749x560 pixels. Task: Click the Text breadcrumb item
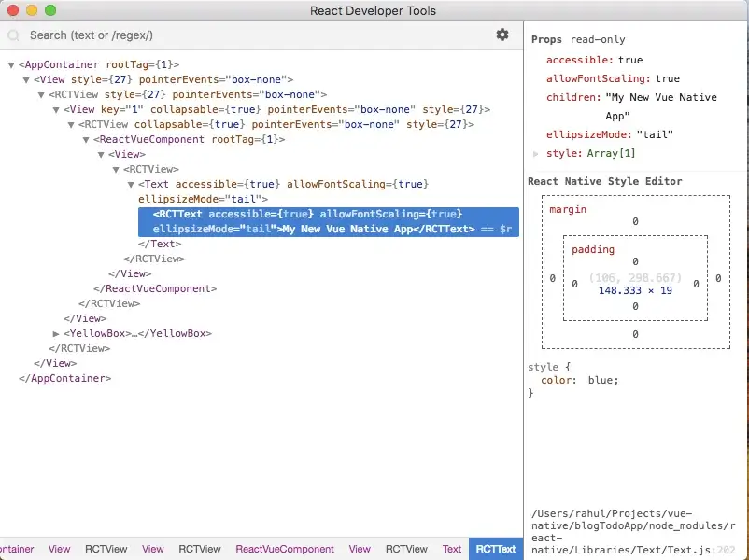(452, 549)
